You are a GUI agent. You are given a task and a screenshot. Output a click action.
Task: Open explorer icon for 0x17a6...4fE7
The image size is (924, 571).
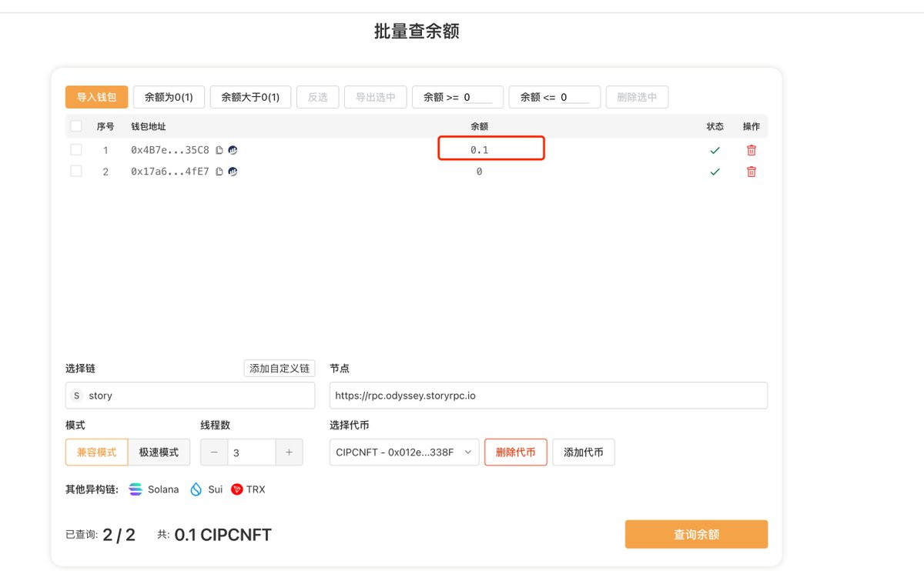[233, 172]
